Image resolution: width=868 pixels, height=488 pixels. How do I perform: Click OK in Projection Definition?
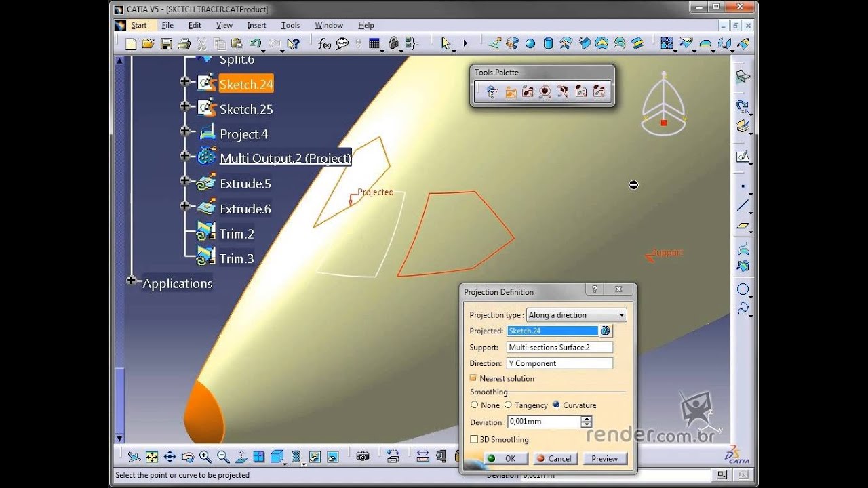[505, 458]
